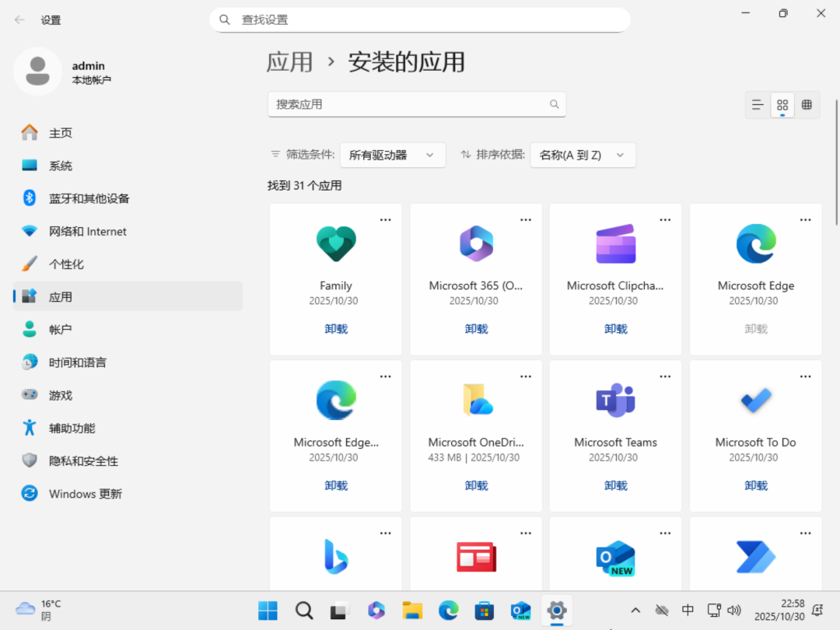The image size is (840, 630).
Task: Uninstall Microsoft Teams
Action: click(x=615, y=485)
